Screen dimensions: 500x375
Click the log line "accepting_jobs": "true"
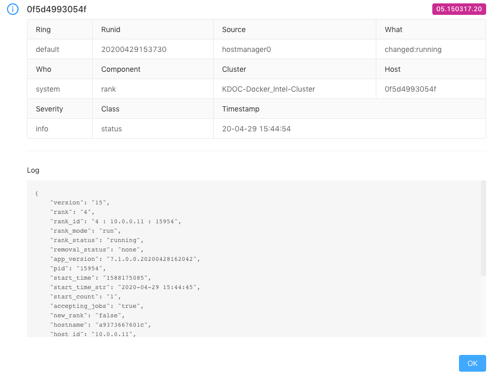point(97,306)
